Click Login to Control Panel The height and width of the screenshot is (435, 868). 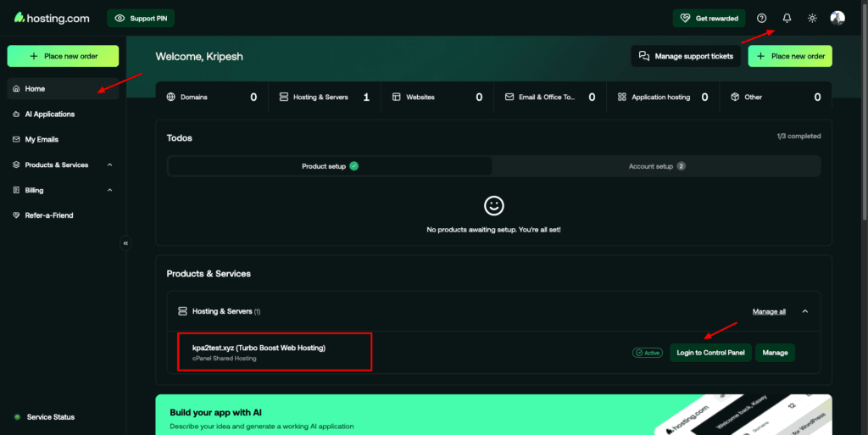coord(710,353)
